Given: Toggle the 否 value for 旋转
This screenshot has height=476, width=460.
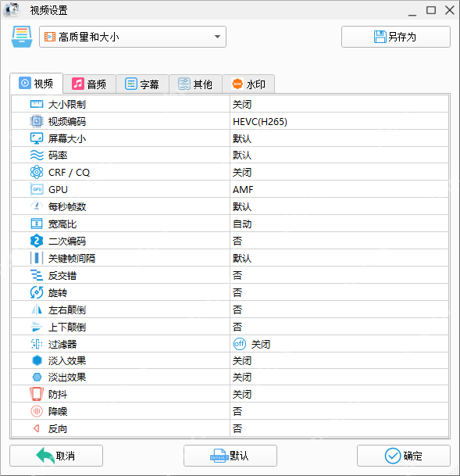Looking at the screenshot, I should point(339,292).
